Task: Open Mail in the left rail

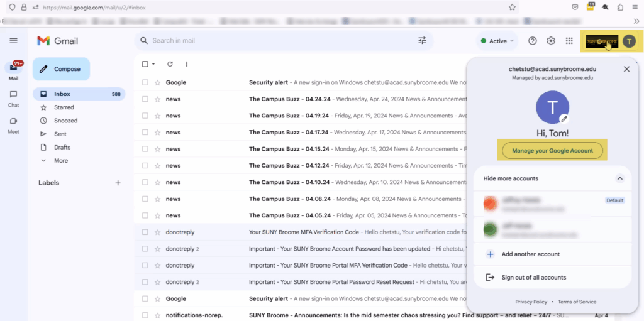Action: coord(14,70)
